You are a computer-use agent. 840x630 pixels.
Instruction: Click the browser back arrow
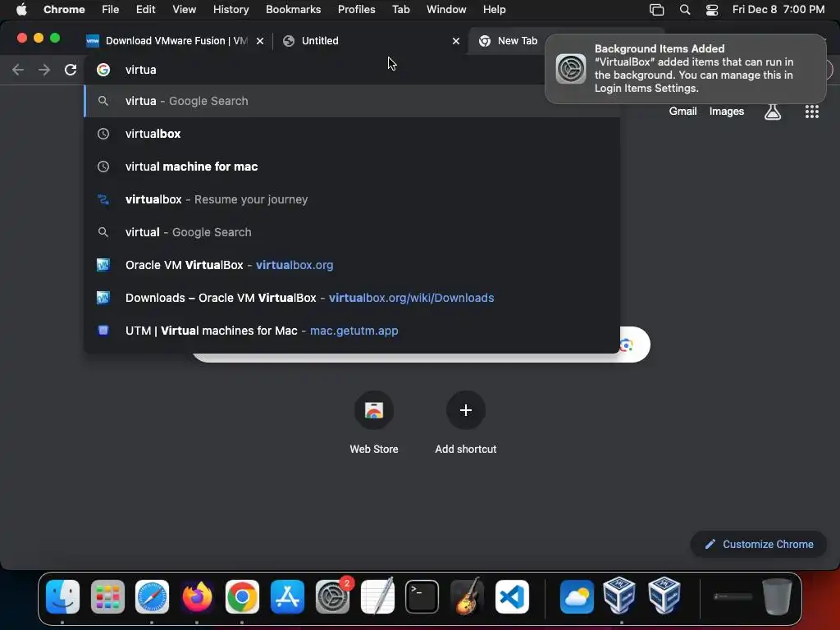[18, 70]
